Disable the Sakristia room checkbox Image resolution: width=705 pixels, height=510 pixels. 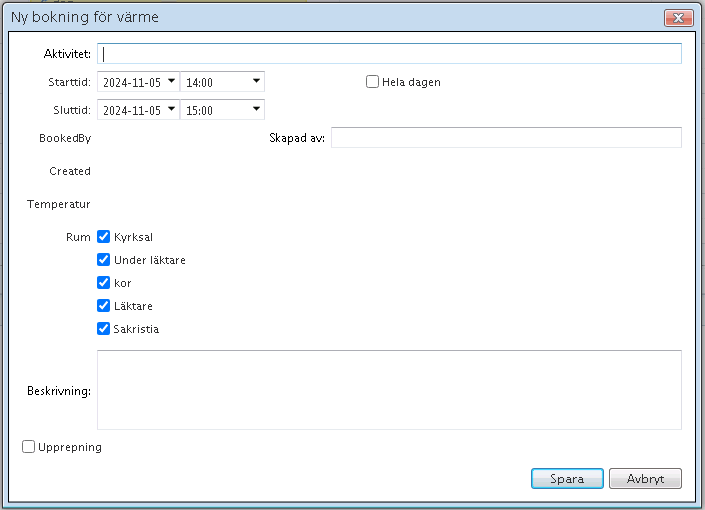(103, 329)
